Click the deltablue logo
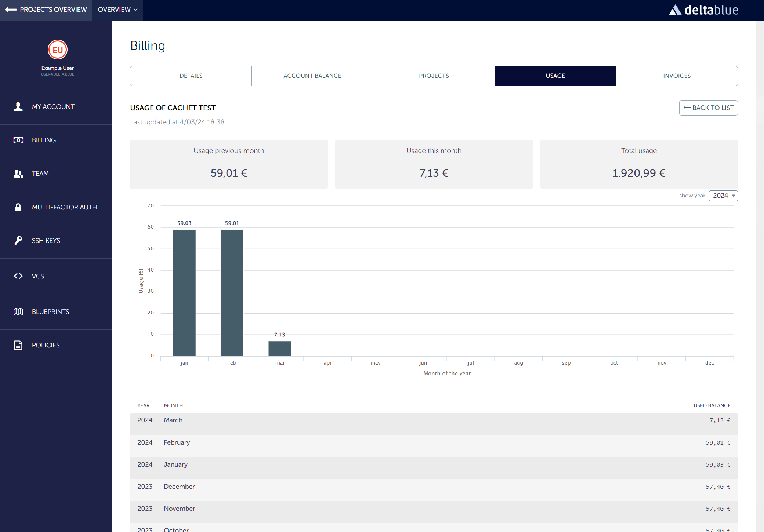Image resolution: width=764 pixels, height=532 pixels. tap(703, 10)
